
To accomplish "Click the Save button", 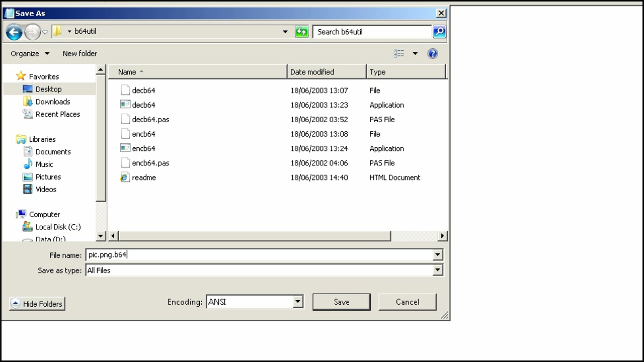I will click(342, 302).
